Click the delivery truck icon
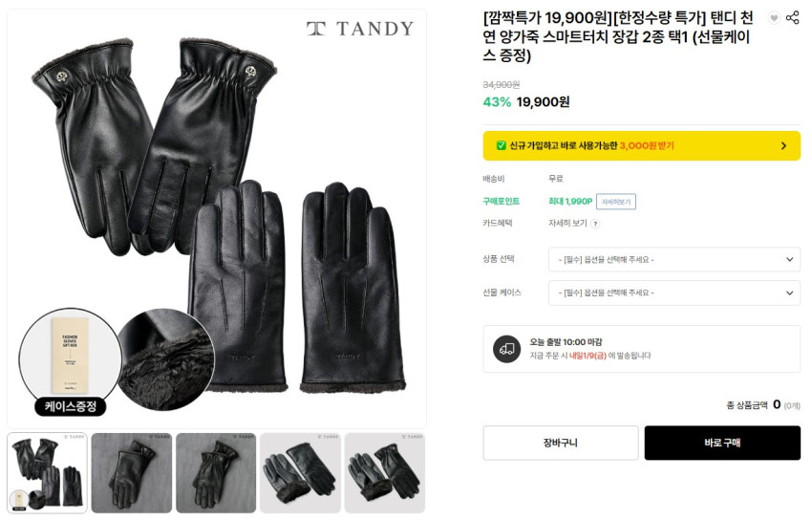 506,349
